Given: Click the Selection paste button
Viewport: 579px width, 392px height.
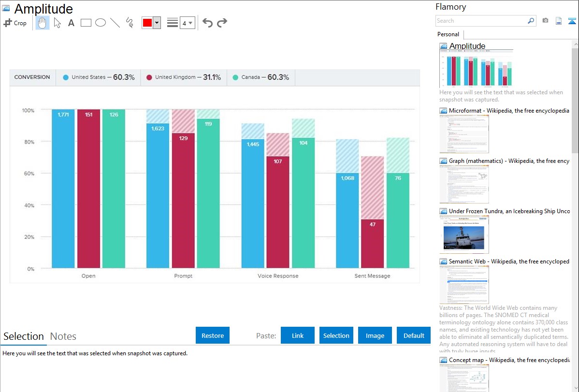Looking at the screenshot, I should coord(336,335).
